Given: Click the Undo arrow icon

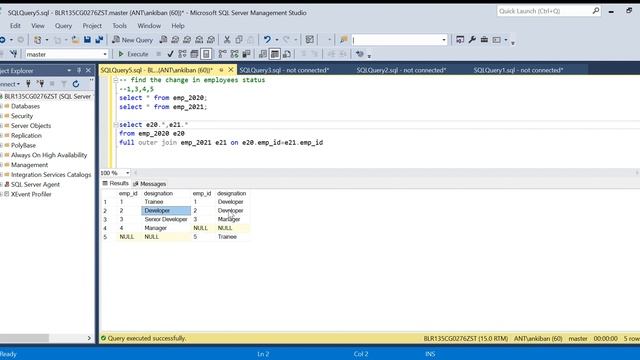Looking at the screenshot, I should point(267,40).
